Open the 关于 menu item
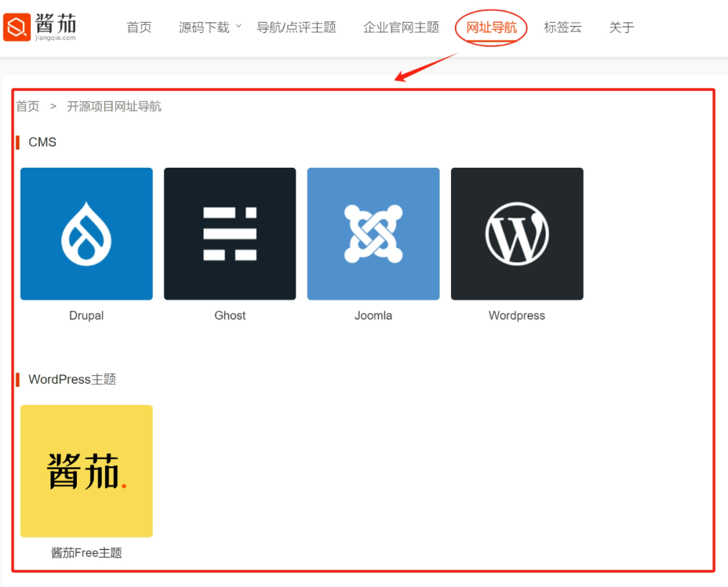728x587 pixels. [621, 28]
